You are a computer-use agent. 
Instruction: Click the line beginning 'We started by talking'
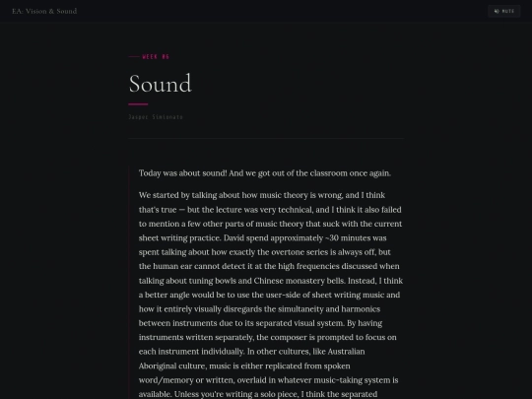point(262,195)
